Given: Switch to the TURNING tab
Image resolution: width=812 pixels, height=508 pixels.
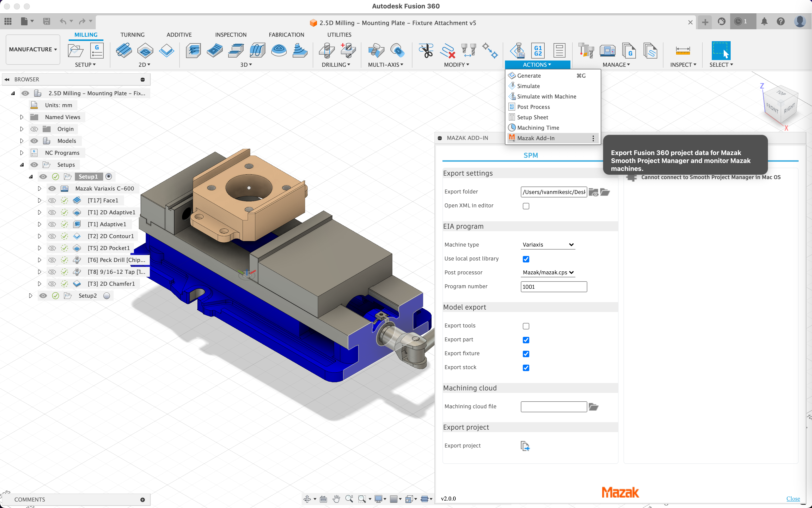Looking at the screenshot, I should tap(132, 35).
